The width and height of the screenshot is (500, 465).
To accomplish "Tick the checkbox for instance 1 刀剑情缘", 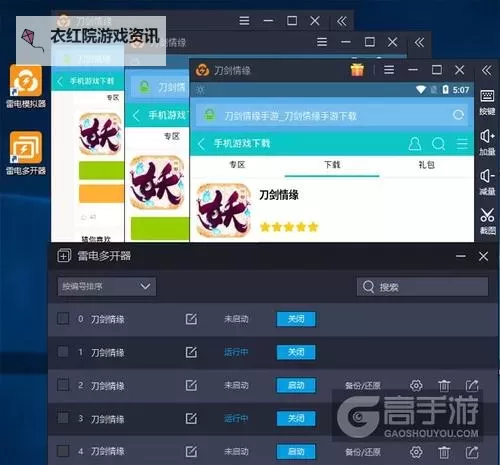I will pyautogui.click(x=63, y=352).
